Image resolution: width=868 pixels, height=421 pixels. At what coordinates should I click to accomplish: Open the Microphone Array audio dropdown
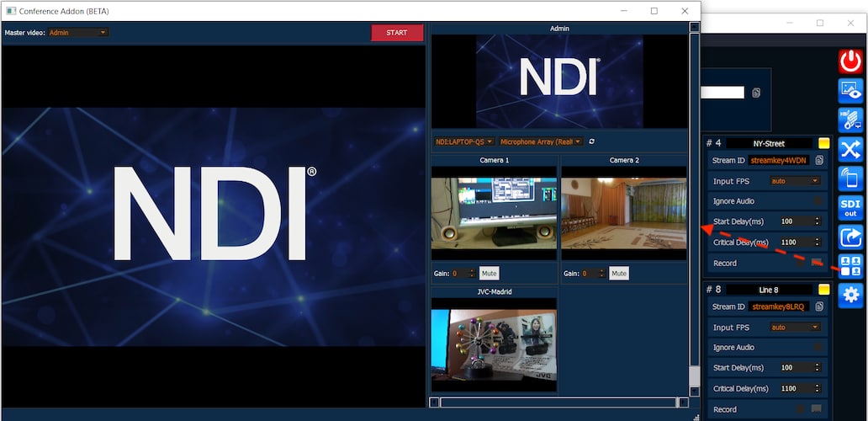(x=541, y=141)
